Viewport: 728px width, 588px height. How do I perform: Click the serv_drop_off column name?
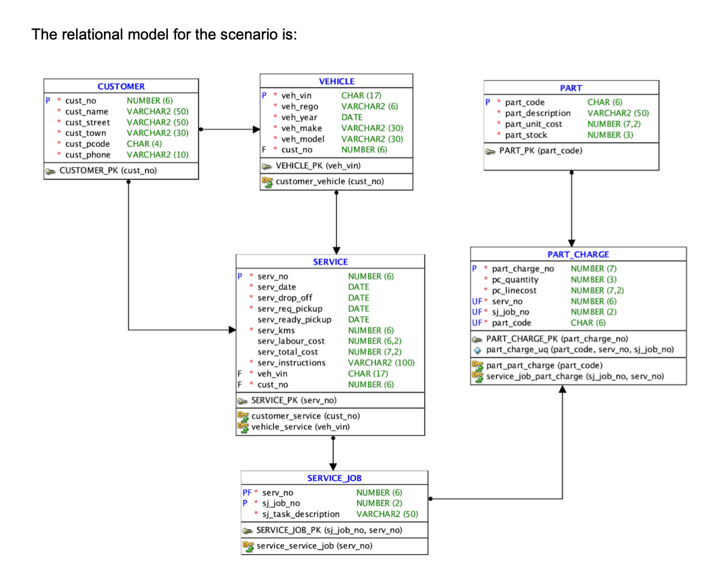pos(285,298)
